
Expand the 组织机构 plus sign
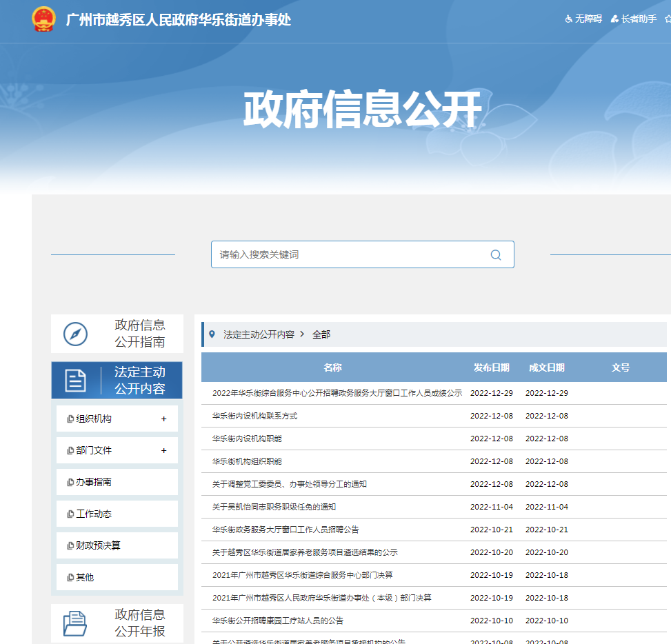pyautogui.click(x=163, y=419)
